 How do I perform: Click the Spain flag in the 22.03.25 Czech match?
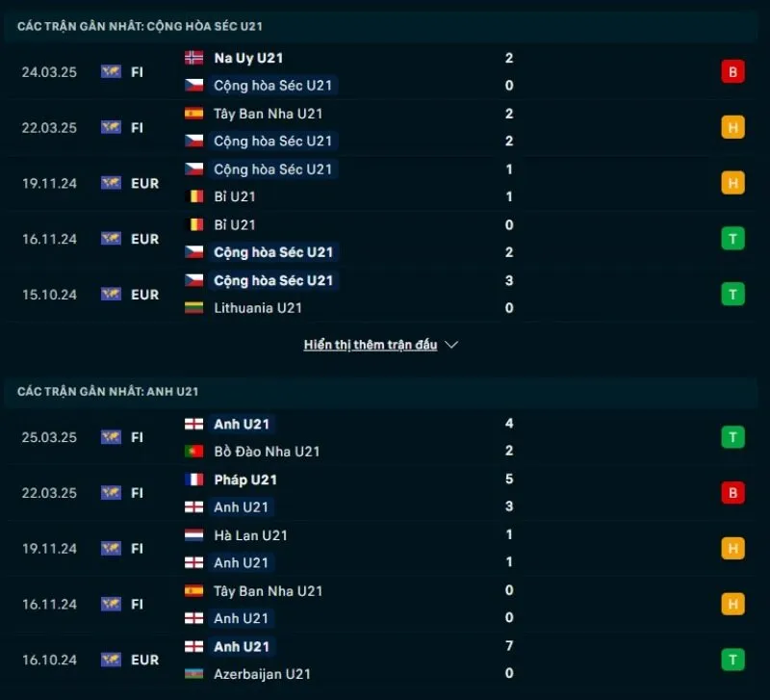pyautogui.click(x=193, y=114)
